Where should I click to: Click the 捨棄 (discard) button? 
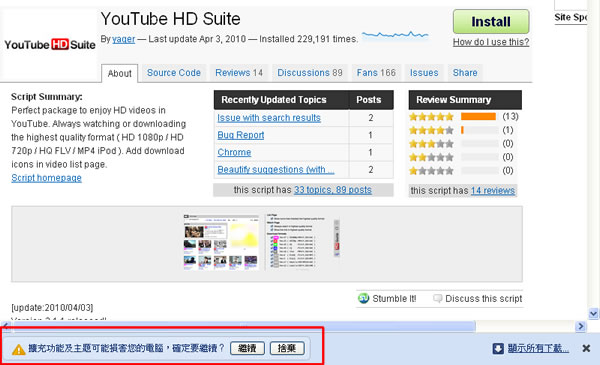coord(287,348)
